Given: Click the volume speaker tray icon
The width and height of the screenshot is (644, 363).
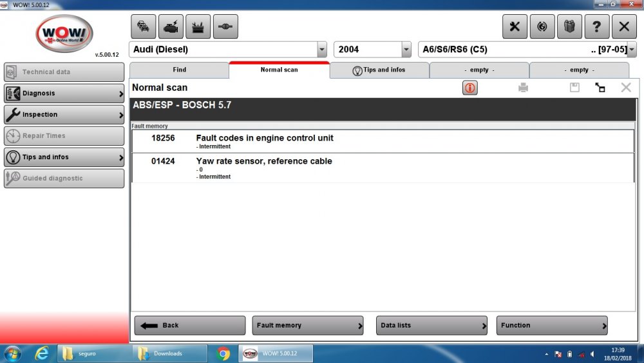Looking at the screenshot, I should (592, 354).
